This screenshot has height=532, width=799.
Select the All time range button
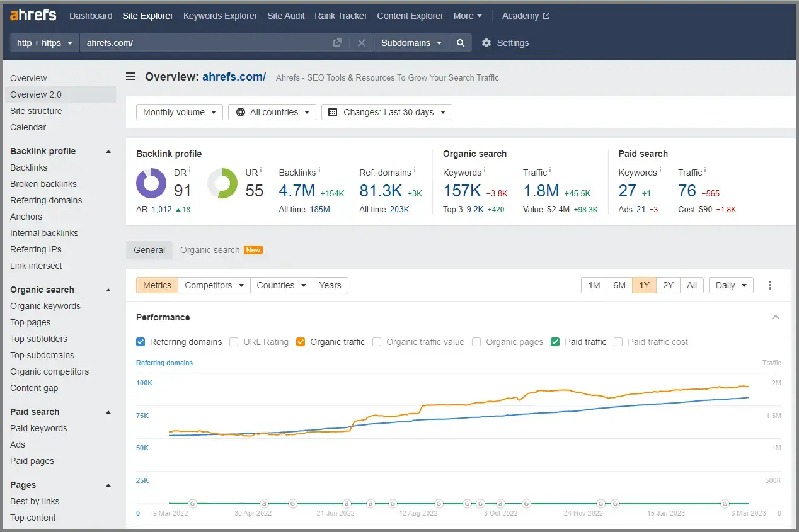tap(692, 285)
